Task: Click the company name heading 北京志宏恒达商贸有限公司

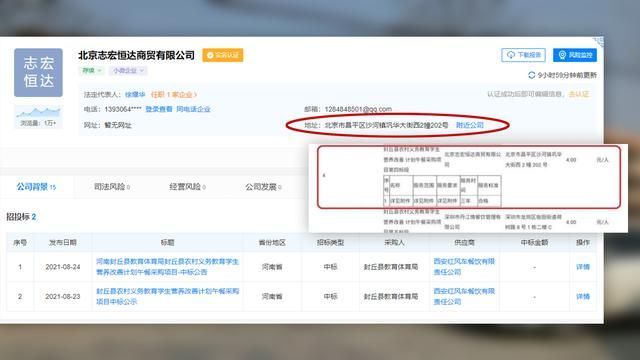Action: coord(136,55)
